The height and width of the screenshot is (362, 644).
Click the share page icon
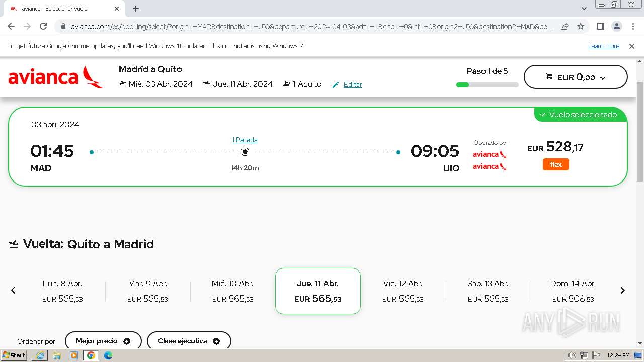pos(565,26)
